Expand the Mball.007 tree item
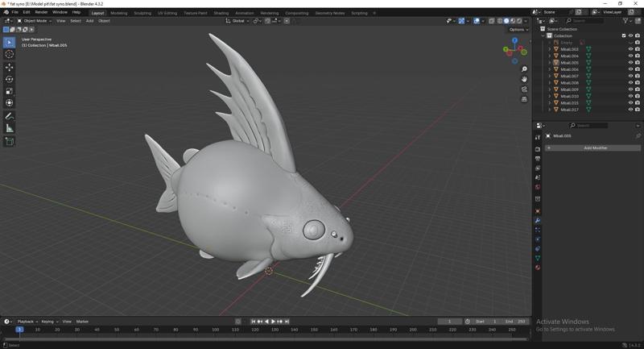Viewport: 644px width, 349px height. click(549, 76)
